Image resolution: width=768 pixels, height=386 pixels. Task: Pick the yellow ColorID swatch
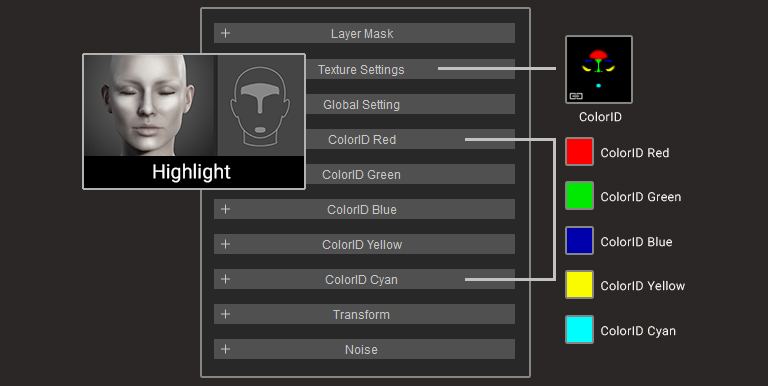(x=579, y=285)
